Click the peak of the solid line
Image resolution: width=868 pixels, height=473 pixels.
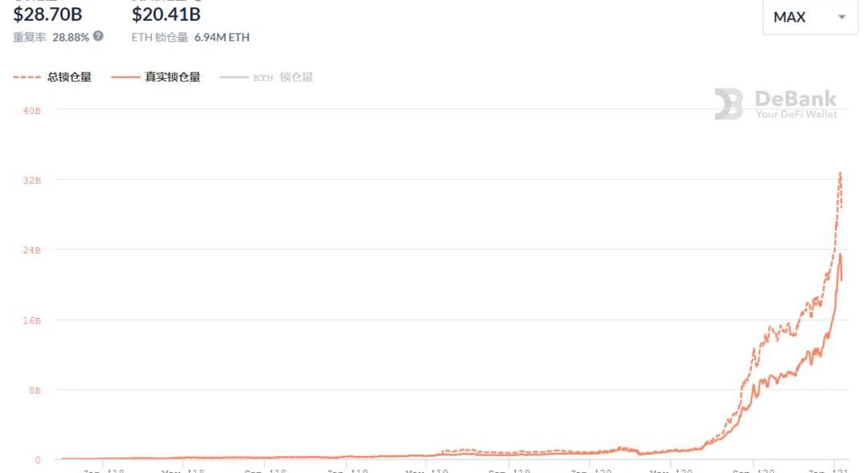click(x=840, y=255)
